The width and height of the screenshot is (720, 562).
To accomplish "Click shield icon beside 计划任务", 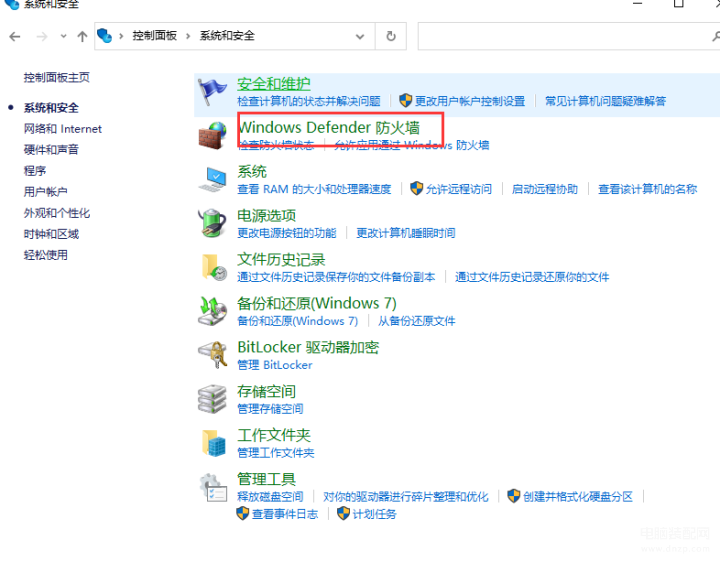I will 343,513.
